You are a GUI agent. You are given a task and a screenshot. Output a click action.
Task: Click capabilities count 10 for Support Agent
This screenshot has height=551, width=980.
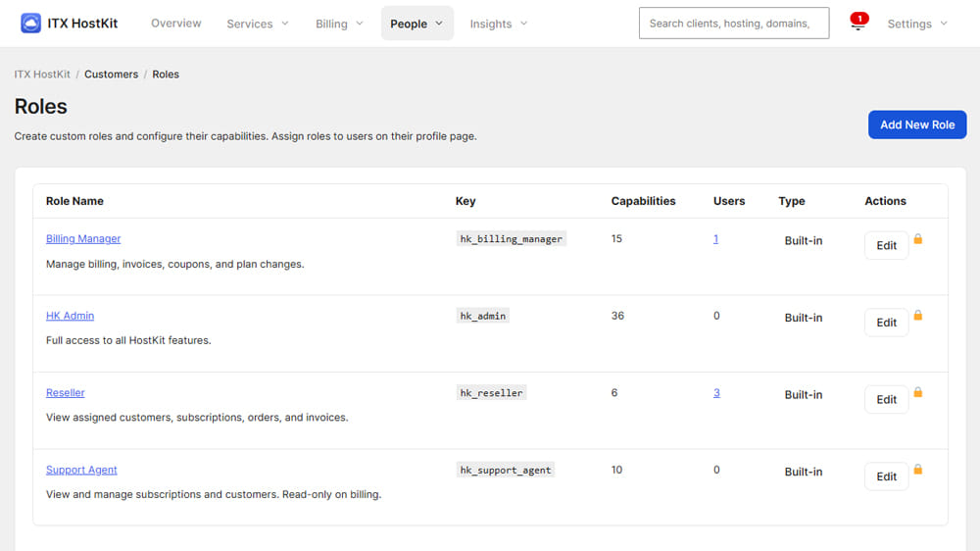(616, 470)
